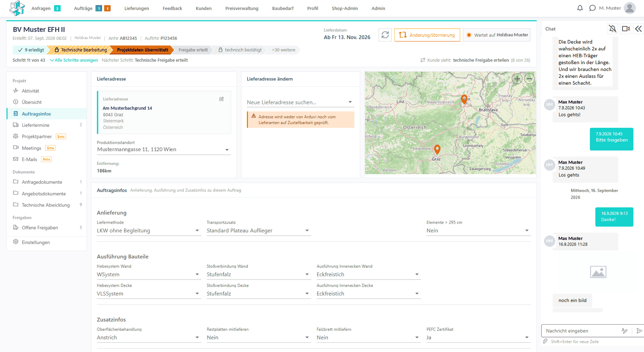Open Technische Abwicklung documents
The width and height of the screenshot is (644, 352).
[x=47, y=205]
